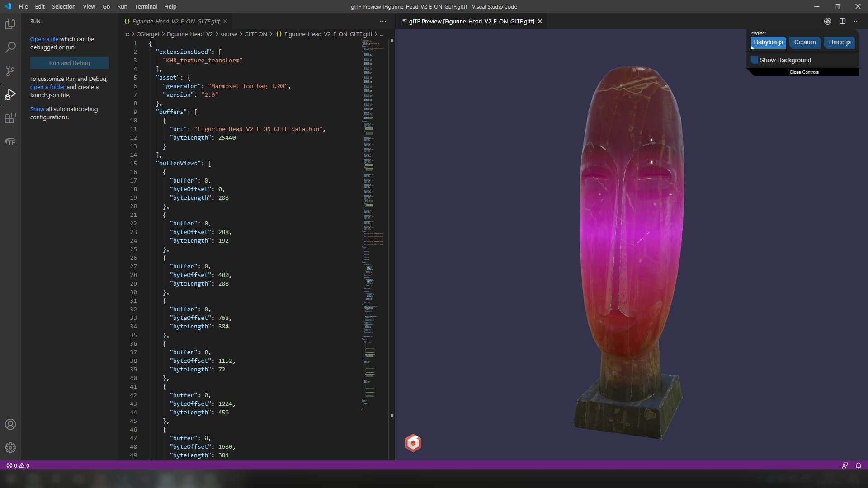Click the errors count in status bar
The height and width of the screenshot is (488, 868).
click(x=12, y=465)
